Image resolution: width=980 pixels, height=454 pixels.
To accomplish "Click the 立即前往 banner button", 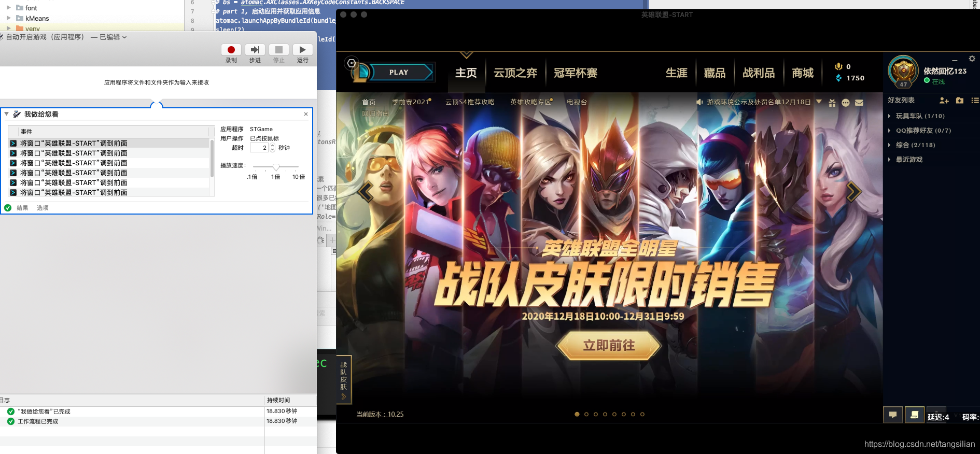I will (x=609, y=346).
